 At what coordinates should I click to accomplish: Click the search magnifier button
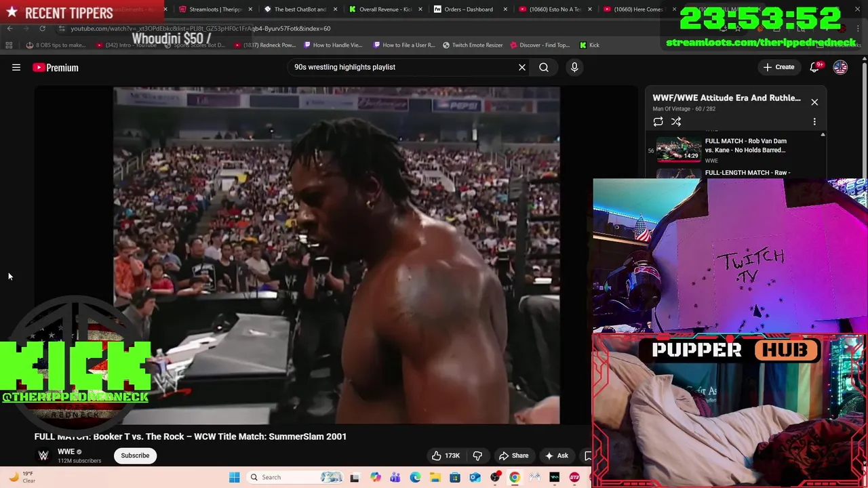tap(544, 67)
